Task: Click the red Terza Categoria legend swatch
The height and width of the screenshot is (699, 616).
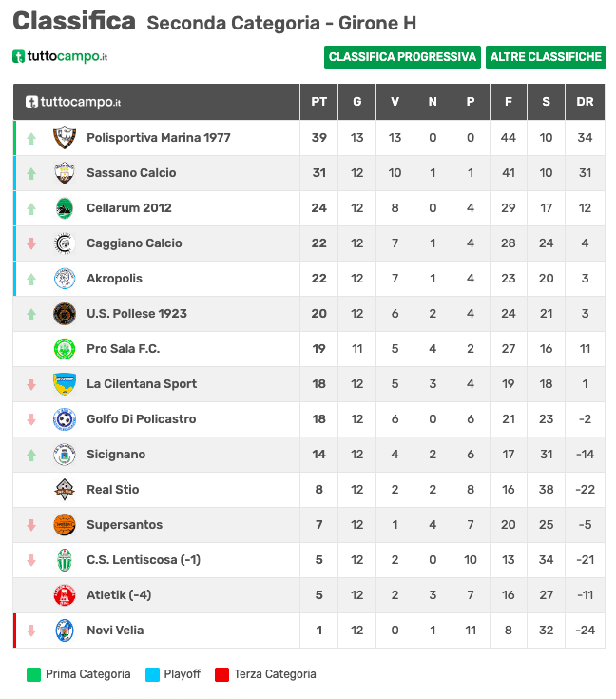Action: click(222, 674)
